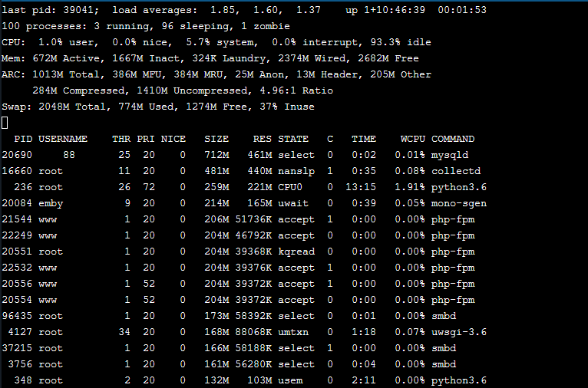Click the STATE column header
Screen dimensions: 588x388
(x=293, y=139)
